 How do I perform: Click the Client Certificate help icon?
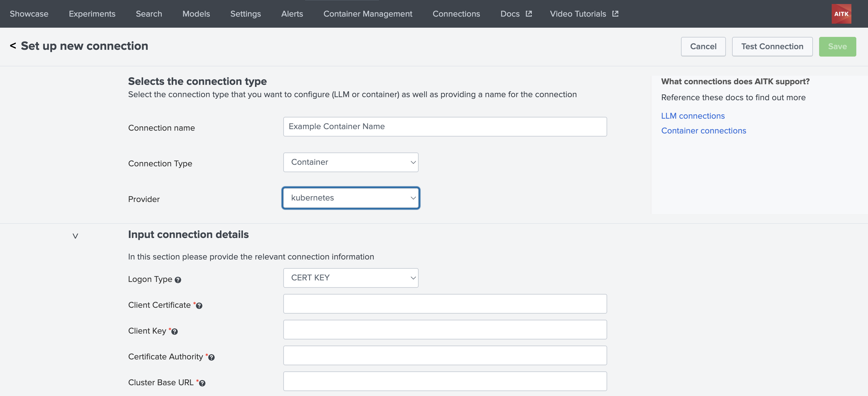pyautogui.click(x=199, y=306)
